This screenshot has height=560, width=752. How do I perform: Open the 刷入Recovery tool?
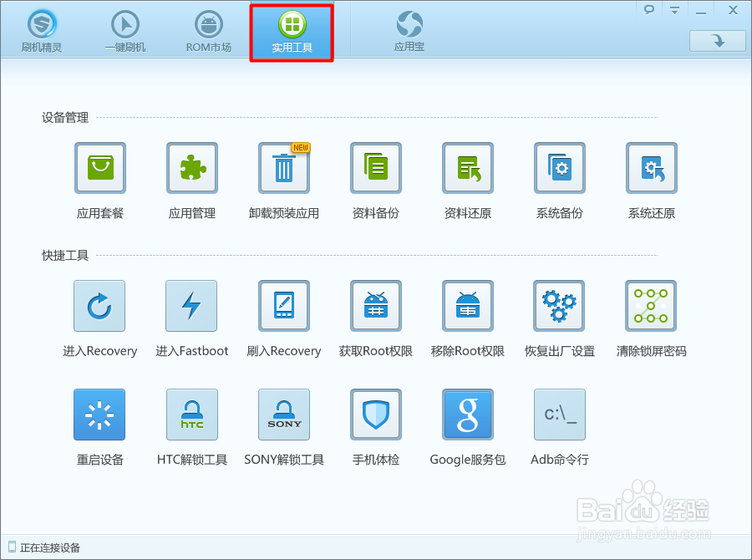pos(284,306)
